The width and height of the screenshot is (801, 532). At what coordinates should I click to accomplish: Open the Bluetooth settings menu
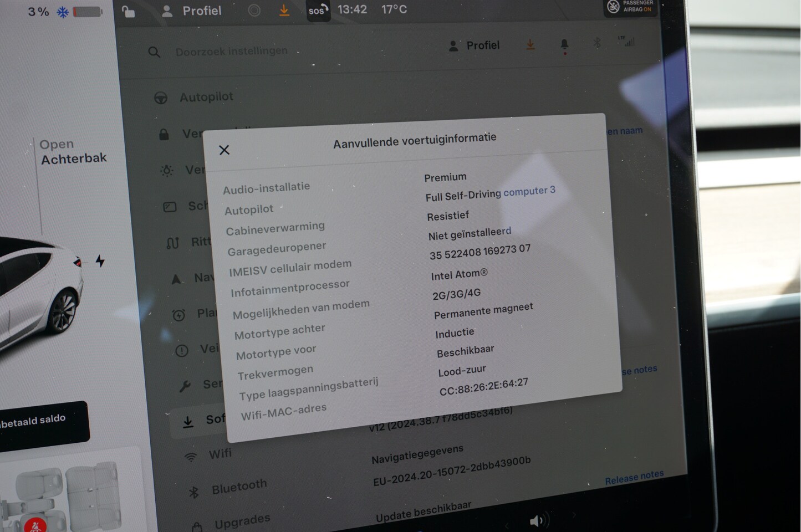tap(239, 487)
